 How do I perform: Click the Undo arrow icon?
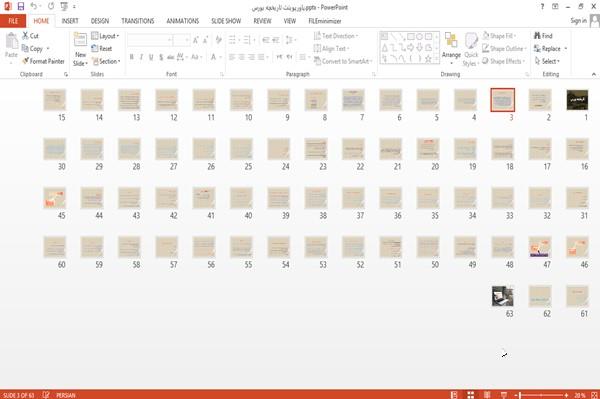coord(34,6)
